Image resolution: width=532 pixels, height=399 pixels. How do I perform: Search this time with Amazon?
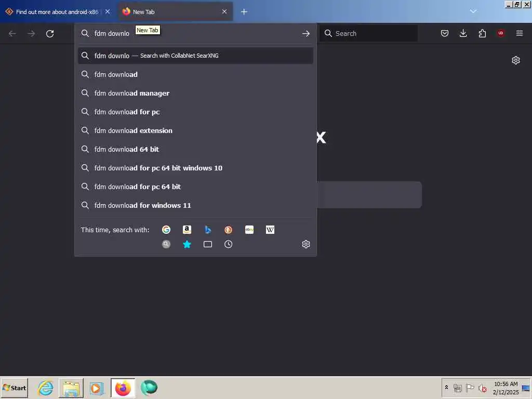pos(187,230)
